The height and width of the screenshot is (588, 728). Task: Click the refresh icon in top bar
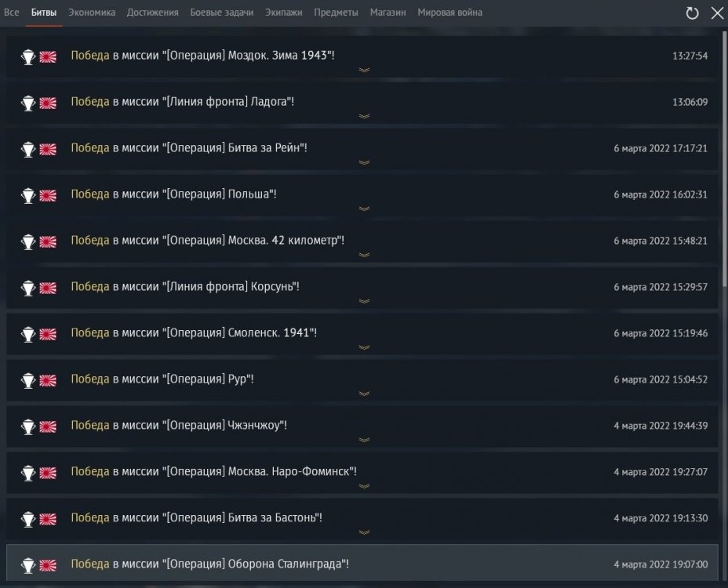[x=692, y=13]
